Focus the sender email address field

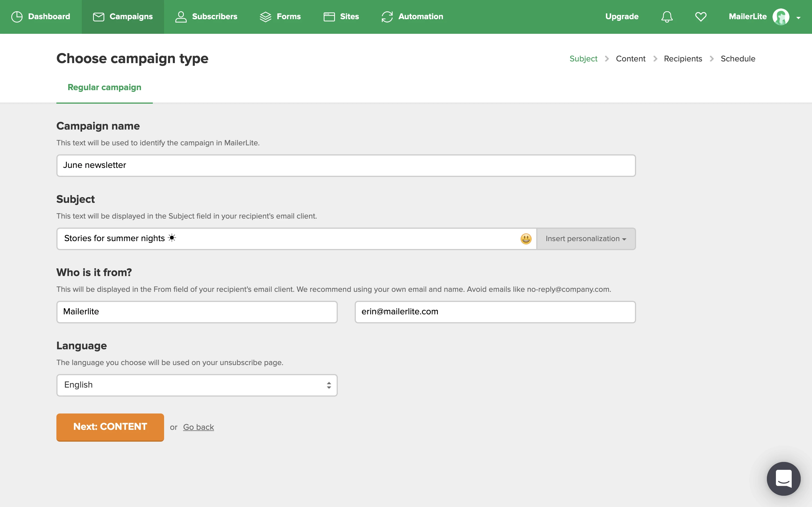tap(495, 312)
